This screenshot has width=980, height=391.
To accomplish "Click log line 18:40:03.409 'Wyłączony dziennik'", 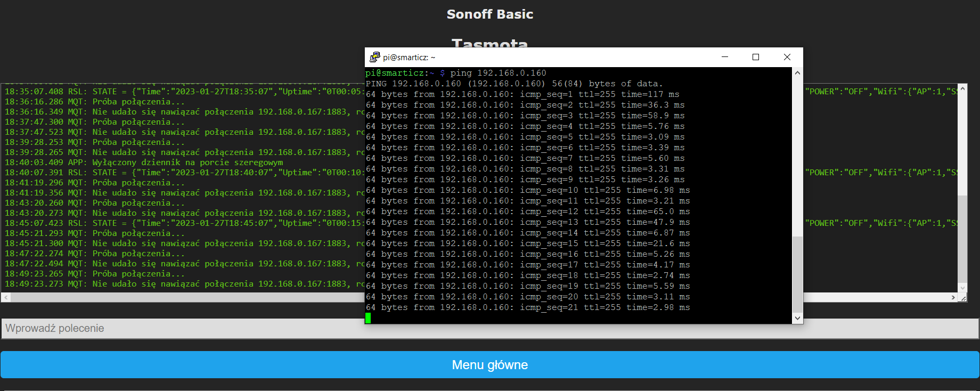I will (x=144, y=162).
